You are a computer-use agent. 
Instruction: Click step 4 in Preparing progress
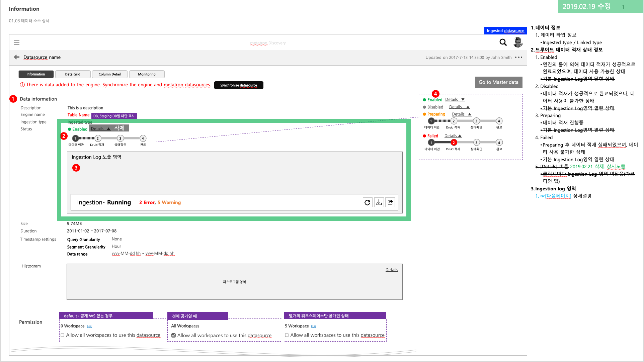499,121
